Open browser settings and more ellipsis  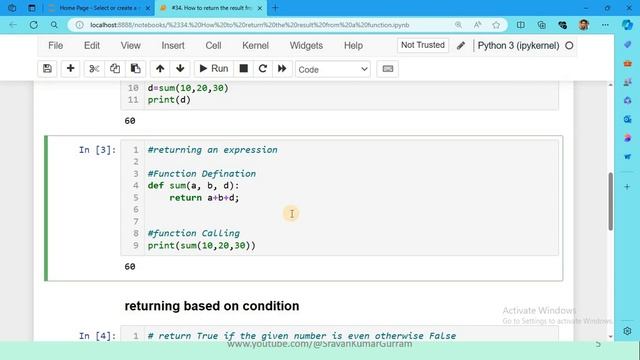605,25
